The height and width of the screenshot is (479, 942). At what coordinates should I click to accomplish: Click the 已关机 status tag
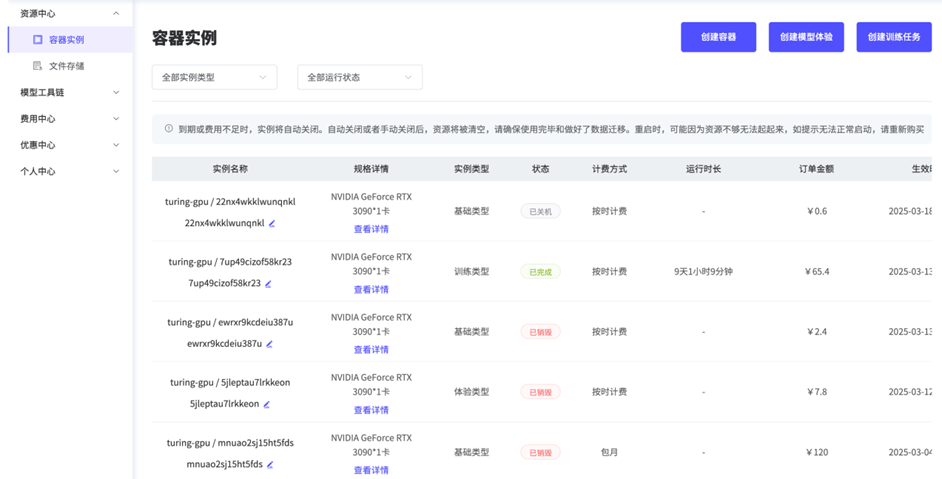click(540, 211)
